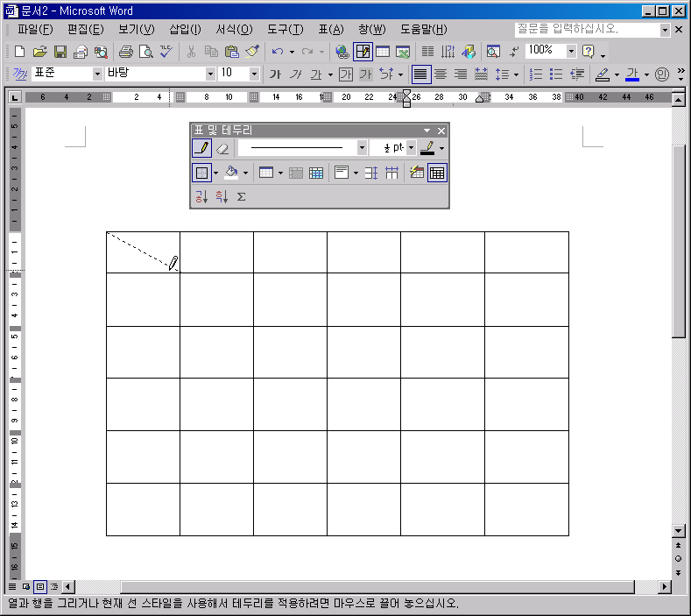
Task: Distribute columns evenly
Action: (x=391, y=173)
